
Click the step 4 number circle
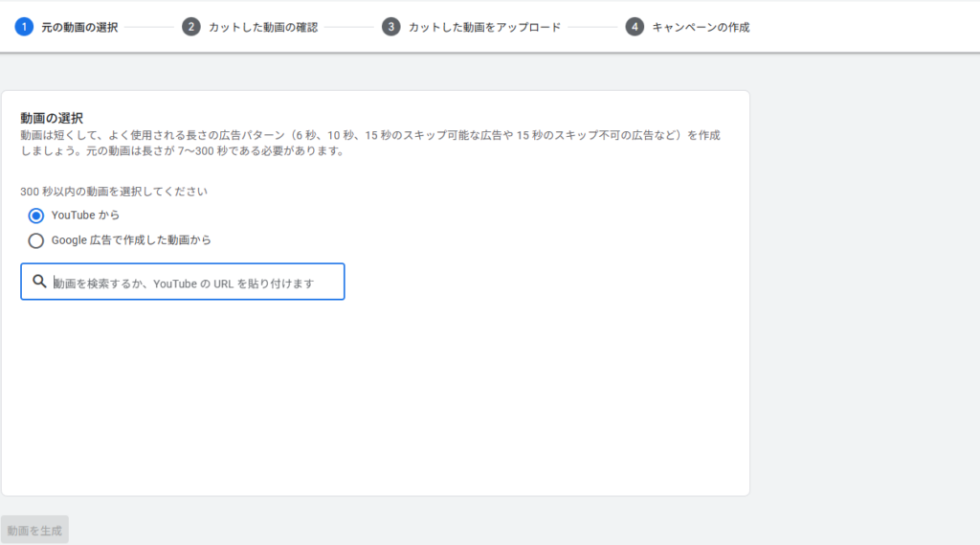pyautogui.click(x=635, y=27)
